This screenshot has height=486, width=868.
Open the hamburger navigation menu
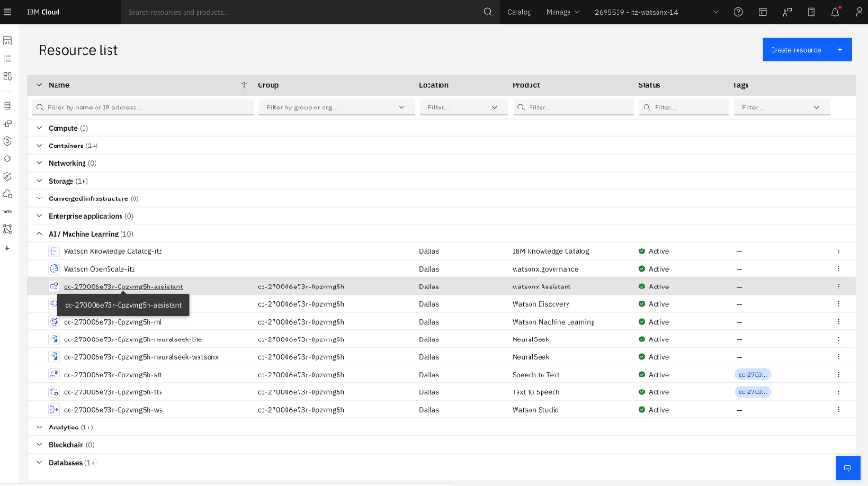tap(8, 12)
